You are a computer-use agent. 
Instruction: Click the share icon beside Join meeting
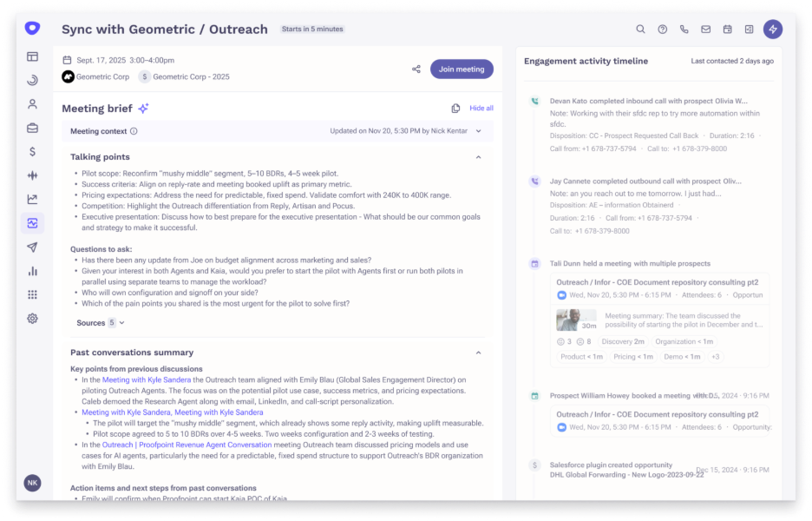coord(416,69)
